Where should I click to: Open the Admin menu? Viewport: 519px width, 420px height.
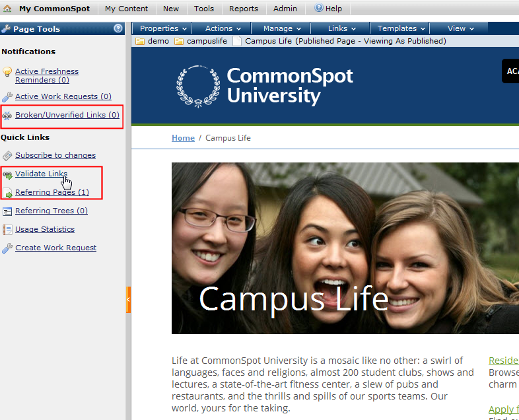tap(285, 9)
